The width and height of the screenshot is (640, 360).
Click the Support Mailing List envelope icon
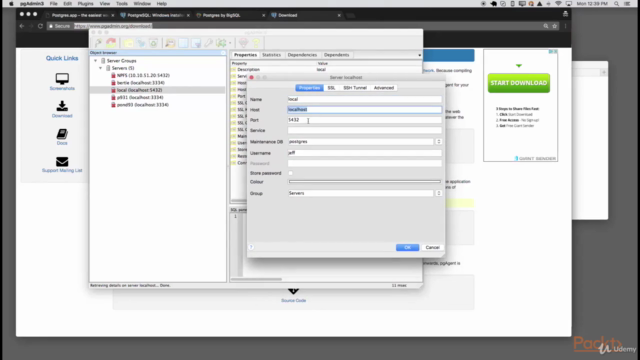(62, 162)
